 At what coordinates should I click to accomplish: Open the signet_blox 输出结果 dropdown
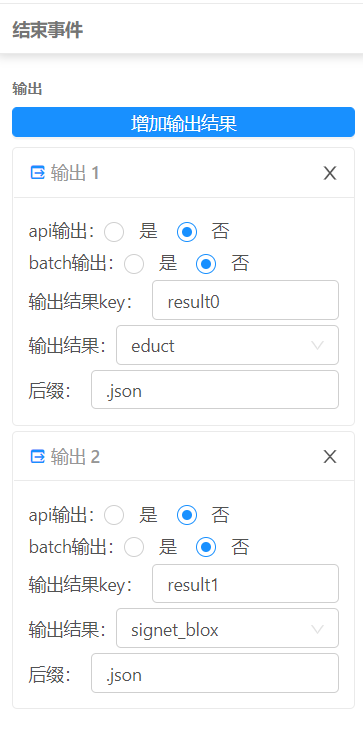(x=228, y=628)
